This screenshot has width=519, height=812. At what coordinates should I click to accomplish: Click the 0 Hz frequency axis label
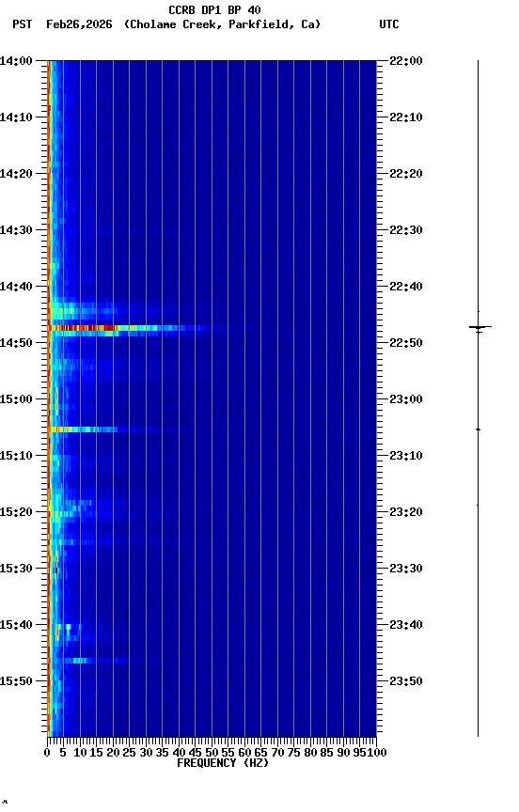47,753
